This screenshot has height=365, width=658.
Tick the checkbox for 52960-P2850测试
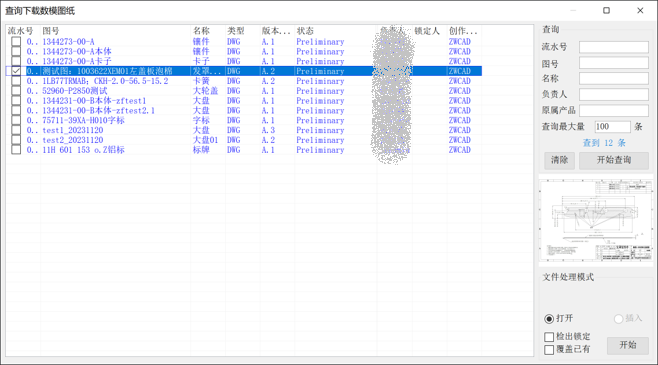point(16,91)
